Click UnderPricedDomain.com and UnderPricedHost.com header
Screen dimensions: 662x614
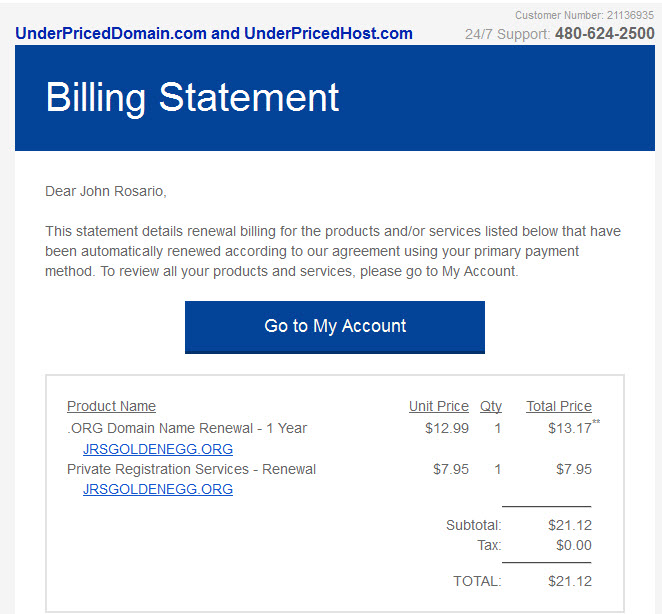(x=214, y=33)
